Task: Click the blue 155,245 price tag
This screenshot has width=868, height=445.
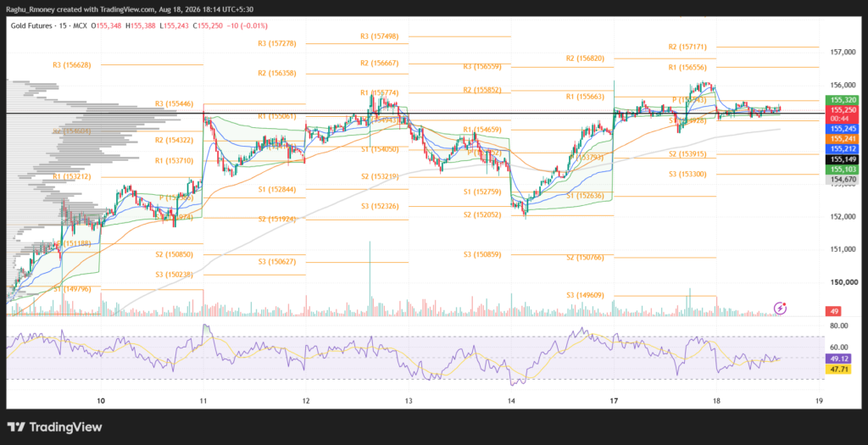Action: tap(842, 128)
